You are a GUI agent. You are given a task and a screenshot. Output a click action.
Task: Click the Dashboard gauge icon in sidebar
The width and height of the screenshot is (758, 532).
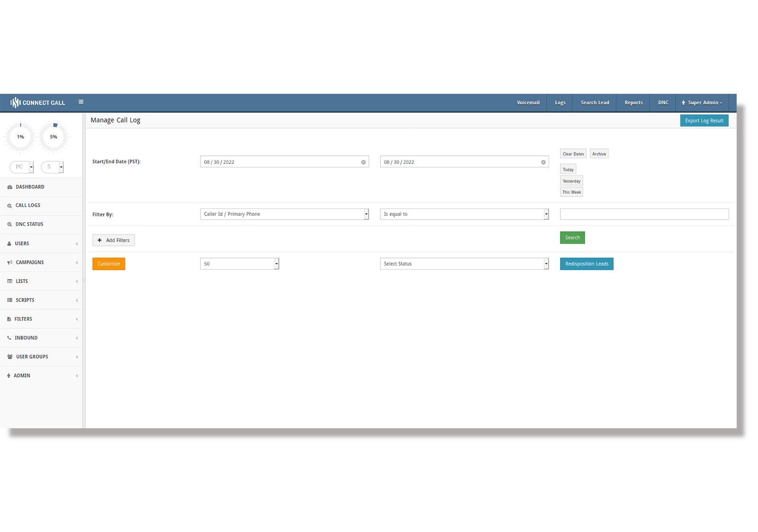click(9, 187)
